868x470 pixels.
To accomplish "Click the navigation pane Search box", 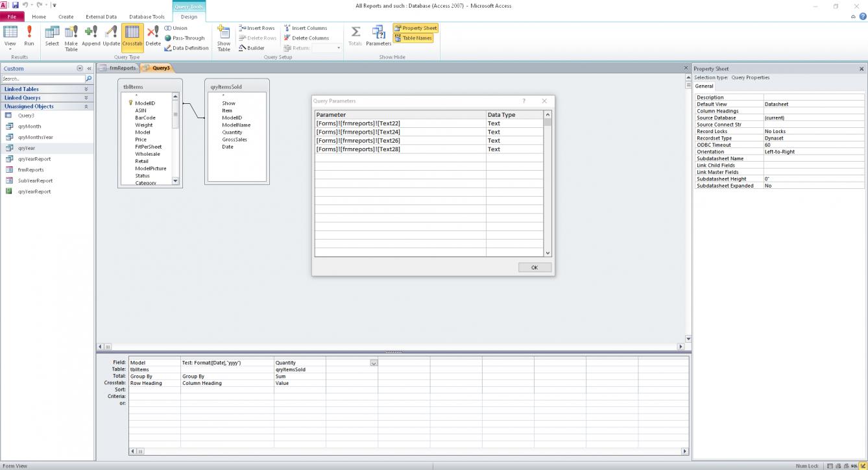I will click(43, 79).
